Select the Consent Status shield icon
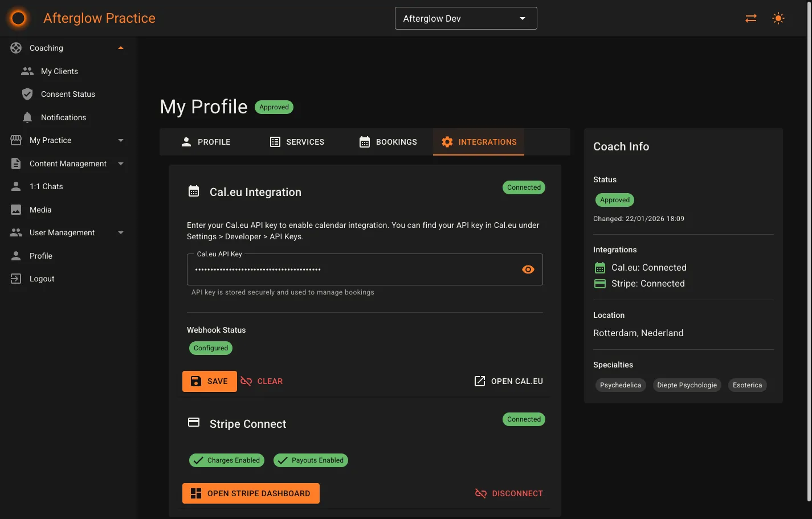Image resolution: width=812 pixels, height=519 pixels. [x=27, y=94]
